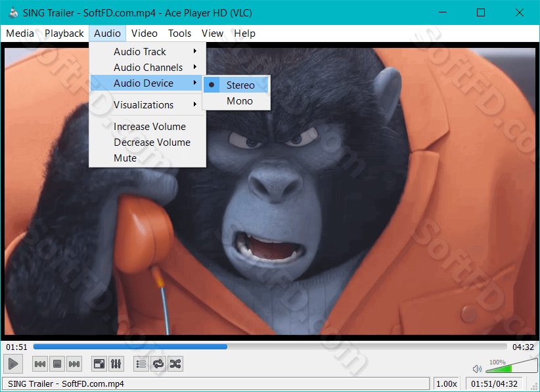Click the elapsed time label 01:51
The width and height of the screenshot is (540, 392).
click(x=16, y=347)
